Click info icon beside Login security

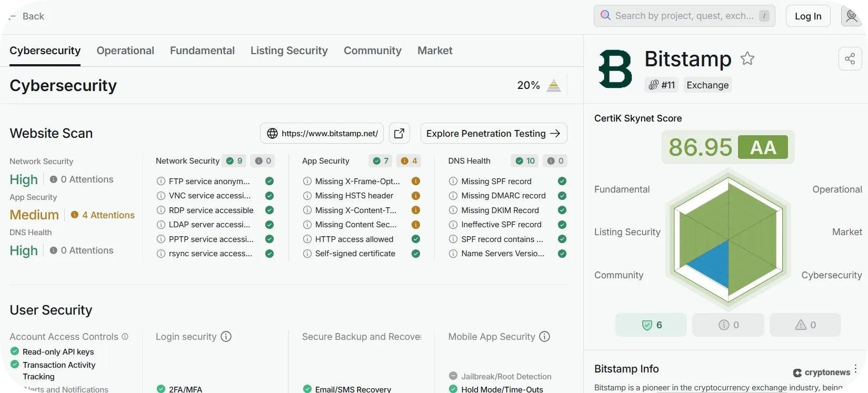point(226,337)
